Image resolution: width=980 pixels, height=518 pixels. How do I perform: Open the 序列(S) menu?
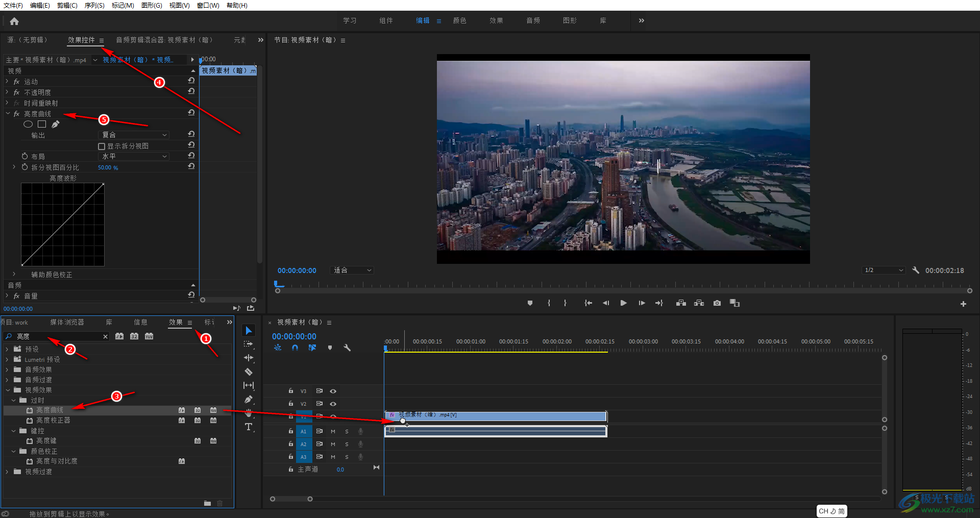94,5
